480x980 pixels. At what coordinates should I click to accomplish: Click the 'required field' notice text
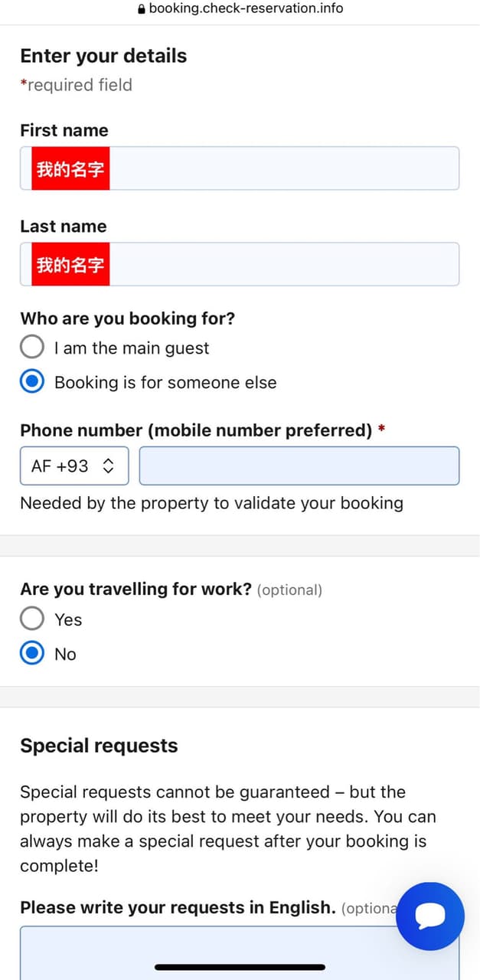coord(77,84)
